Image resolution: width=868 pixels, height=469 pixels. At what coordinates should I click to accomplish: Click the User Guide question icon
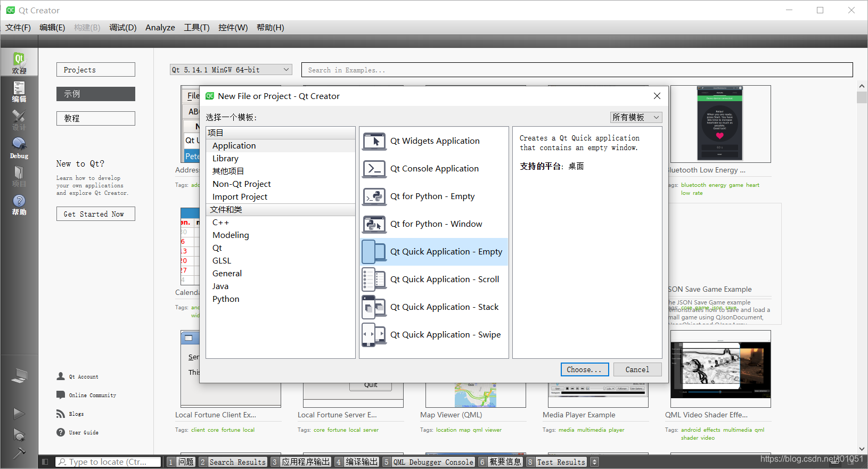61,432
